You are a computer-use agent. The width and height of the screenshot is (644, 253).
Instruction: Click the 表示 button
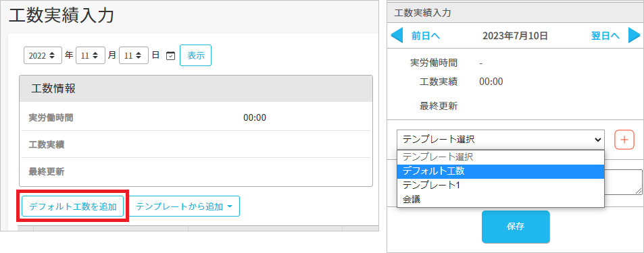coord(195,55)
